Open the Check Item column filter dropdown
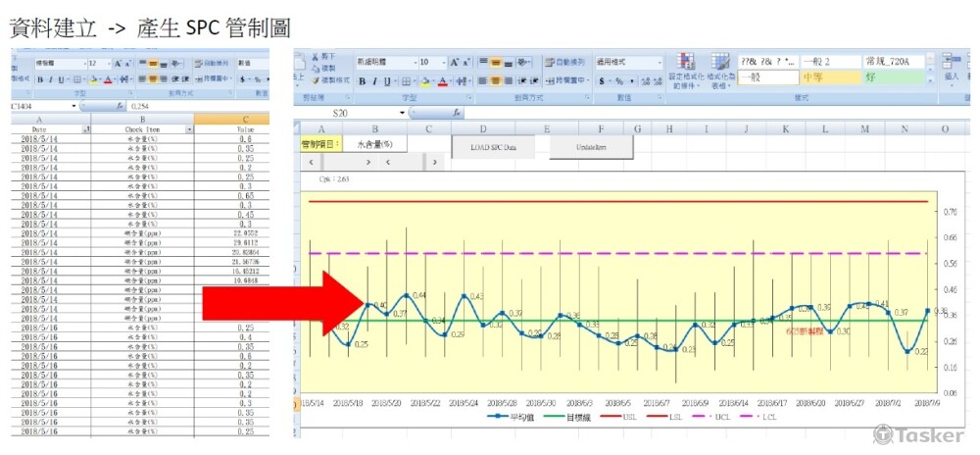The width and height of the screenshot is (980, 455). 189,128
